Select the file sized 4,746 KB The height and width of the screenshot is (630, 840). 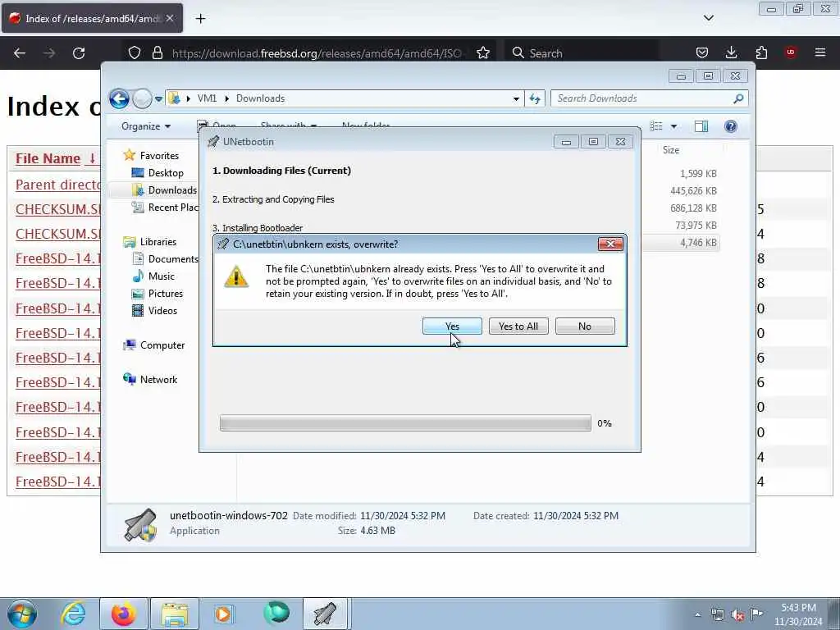tap(698, 243)
